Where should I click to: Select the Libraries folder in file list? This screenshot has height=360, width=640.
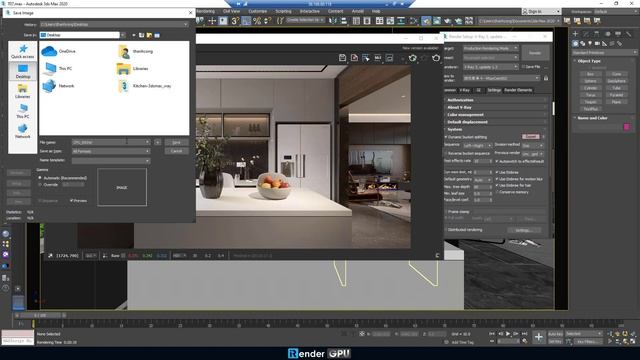[x=133, y=69]
